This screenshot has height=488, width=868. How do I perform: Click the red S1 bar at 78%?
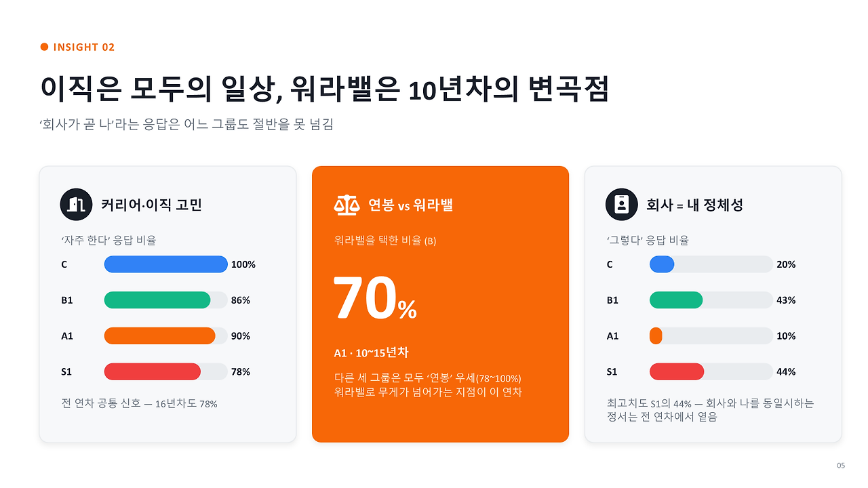pyautogui.click(x=153, y=372)
